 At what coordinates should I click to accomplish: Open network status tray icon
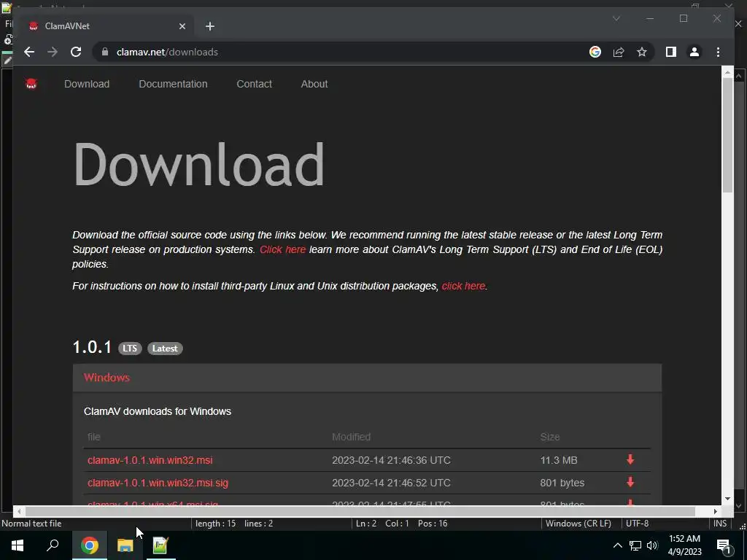[x=635, y=545]
